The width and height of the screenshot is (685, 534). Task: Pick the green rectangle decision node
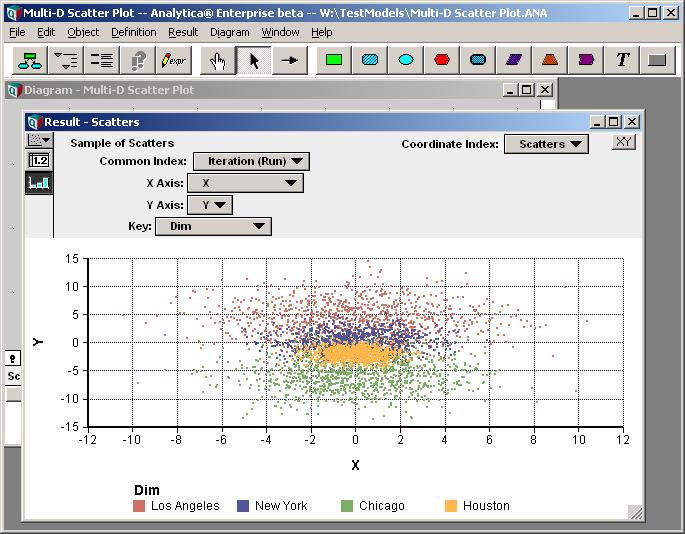point(334,60)
